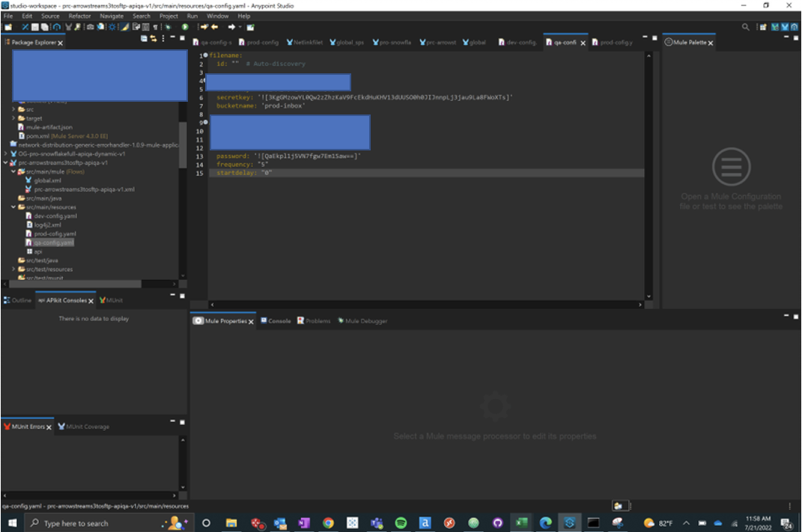The height and width of the screenshot is (532, 802).
Task: Open File Explorer from the taskbar
Action: tap(231, 523)
